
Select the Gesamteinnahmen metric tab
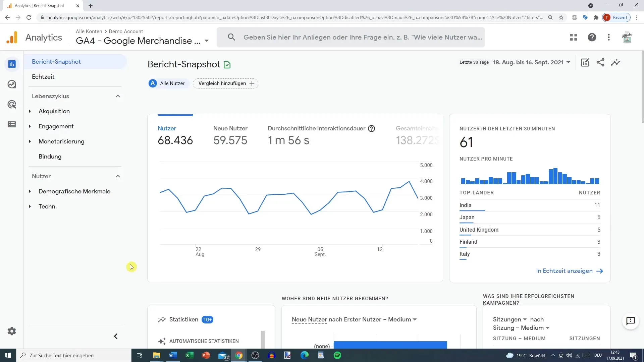(x=417, y=136)
